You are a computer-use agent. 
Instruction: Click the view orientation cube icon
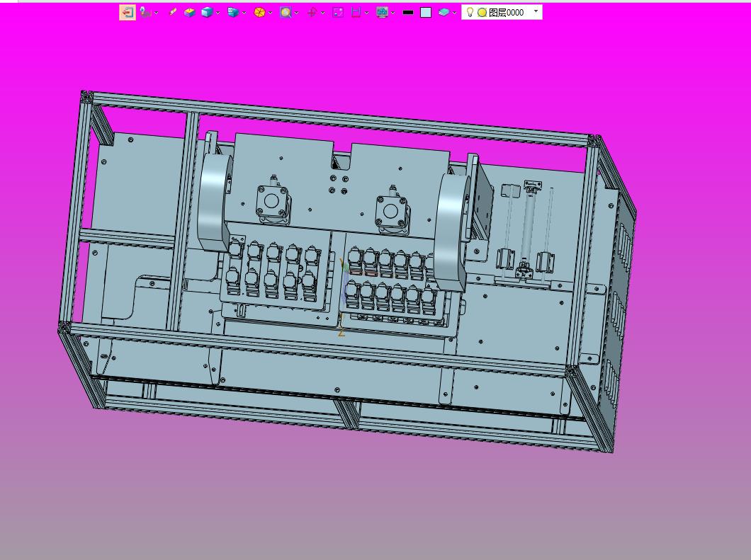(233, 13)
